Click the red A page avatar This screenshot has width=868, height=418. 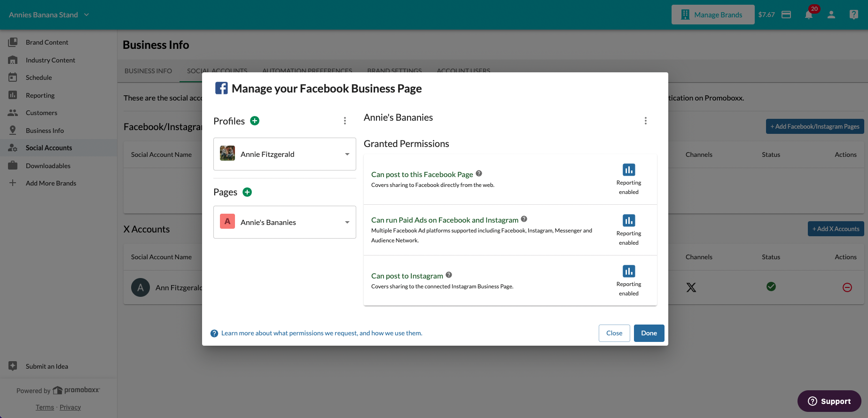point(227,221)
